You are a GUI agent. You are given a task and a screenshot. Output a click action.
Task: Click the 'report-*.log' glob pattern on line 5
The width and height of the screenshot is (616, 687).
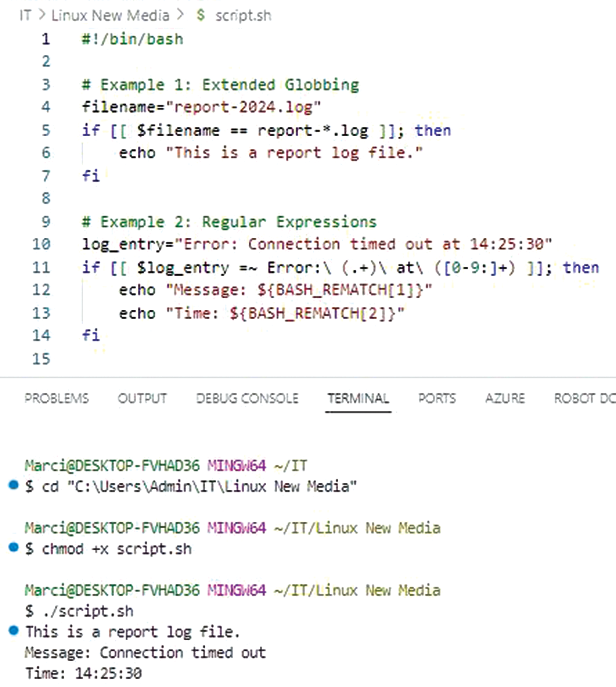click(x=313, y=130)
